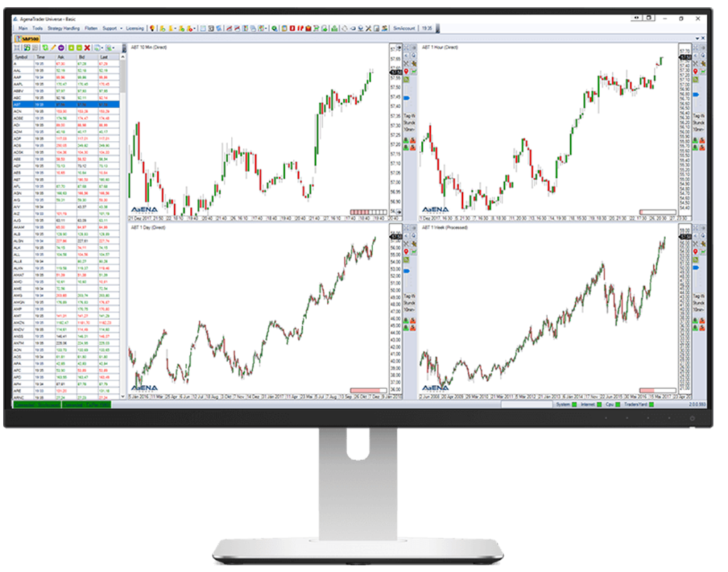The height and width of the screenshot is (572, 728).
Task: Click top orange sell trader icon on 1 Week chart
Action: 702,321
